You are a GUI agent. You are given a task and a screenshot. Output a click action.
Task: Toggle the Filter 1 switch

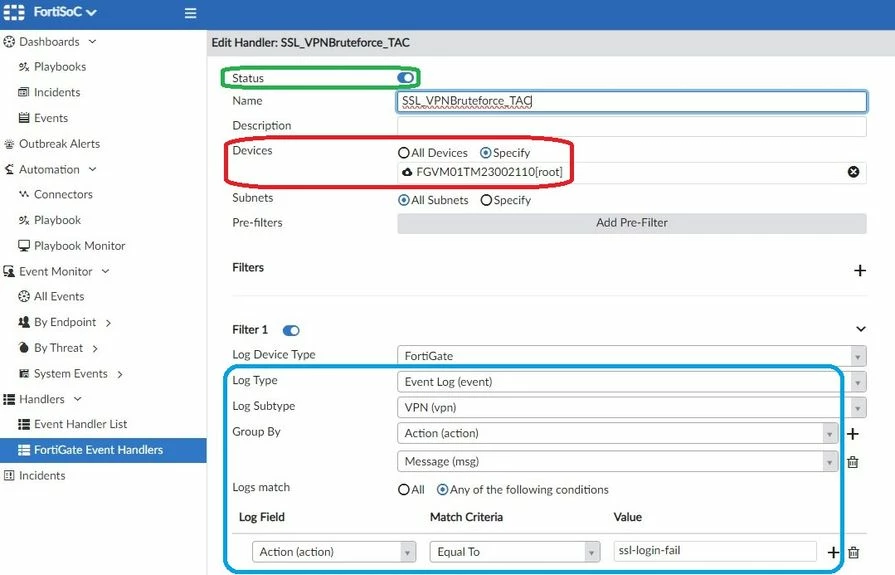coord(291,331)
